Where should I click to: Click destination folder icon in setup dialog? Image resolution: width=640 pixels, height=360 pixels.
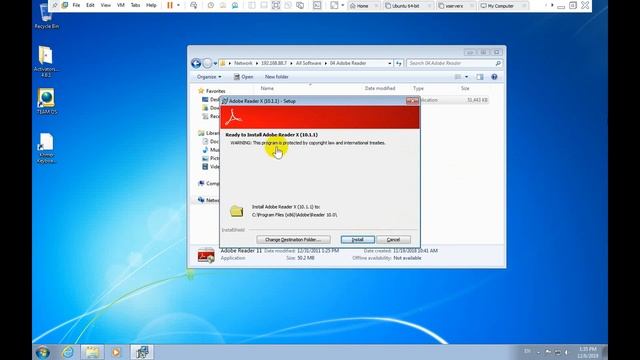[x=237, y=211]
